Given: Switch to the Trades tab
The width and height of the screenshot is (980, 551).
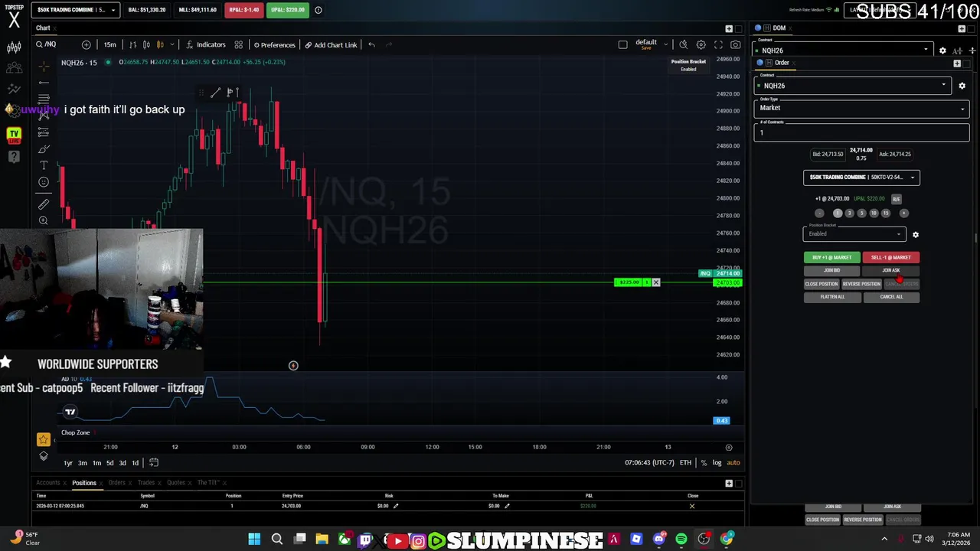Looking at the screenshot, I should click(146, 483).
